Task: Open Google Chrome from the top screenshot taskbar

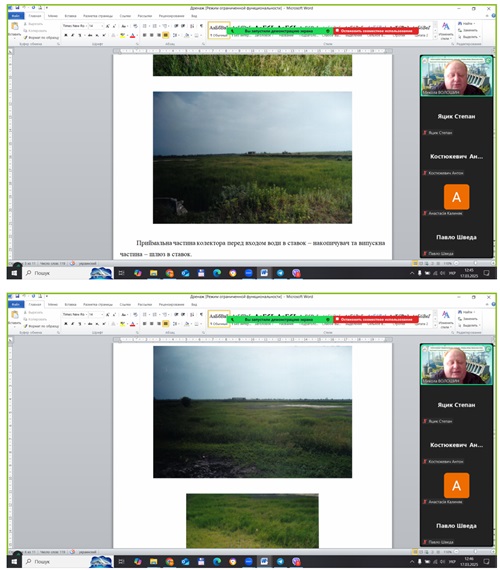Action: [169, 273]
